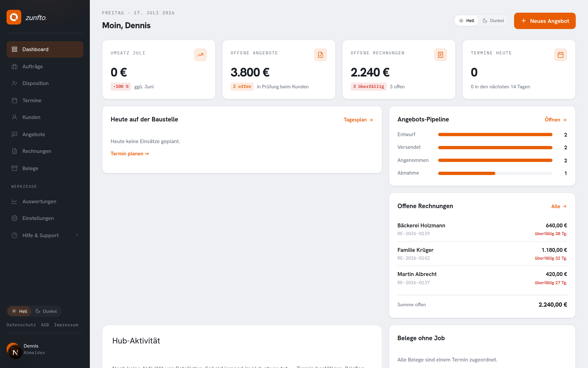Open the Datenschutz link

tap(21, 325)
